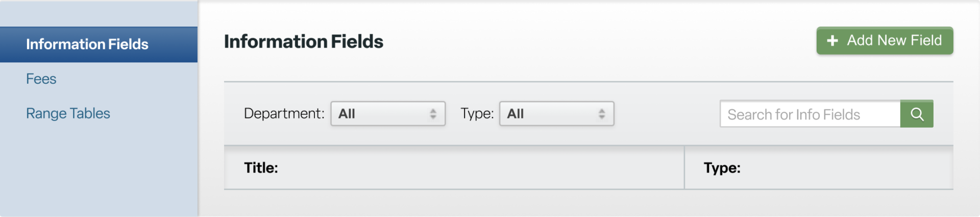Image resolution: width=980 pixels, height=217 pixels.
Task: Click the Information Fields page heading
Action: (304, 41)
